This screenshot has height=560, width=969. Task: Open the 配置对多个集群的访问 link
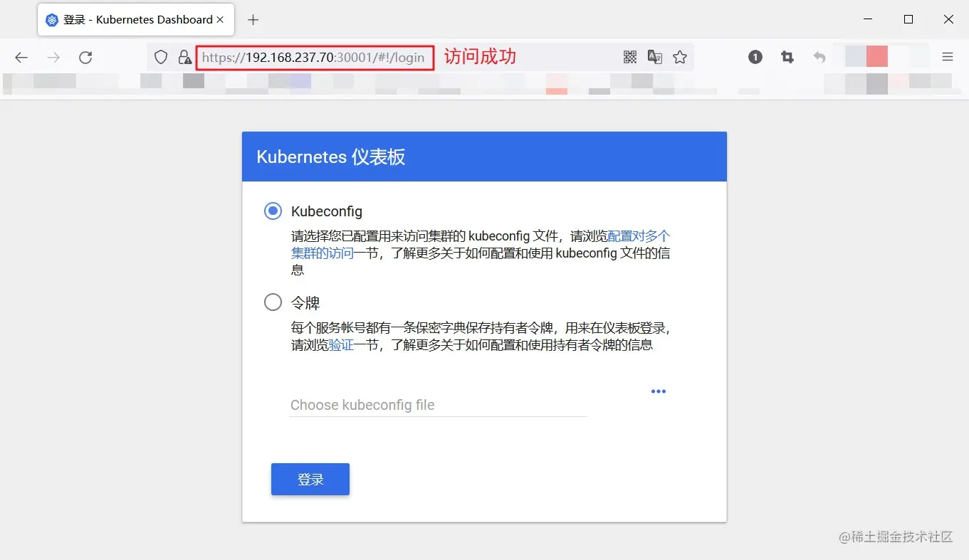click(481, 244)
